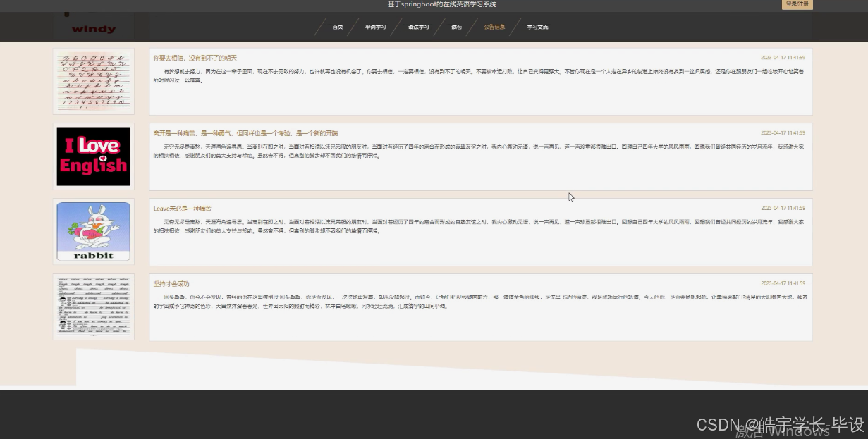868x439 pixels.
Task: Open the 学习交流 navigation tab
Action: [x=537, y=27]
